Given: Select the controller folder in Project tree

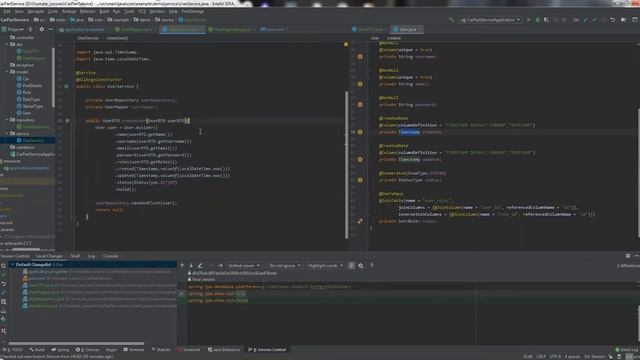Looking at the screenshot, I should click(x=25, y=37).
